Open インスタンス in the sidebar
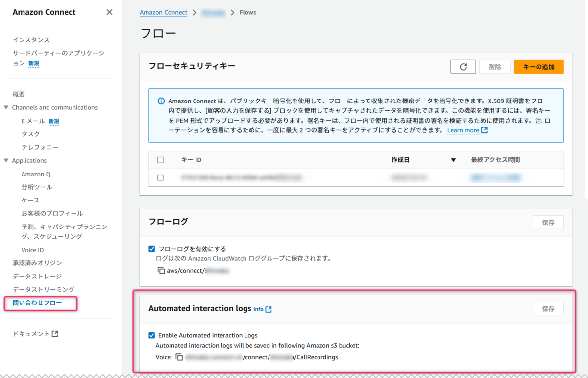The image size is (588, 378). (x=31, y=40)
